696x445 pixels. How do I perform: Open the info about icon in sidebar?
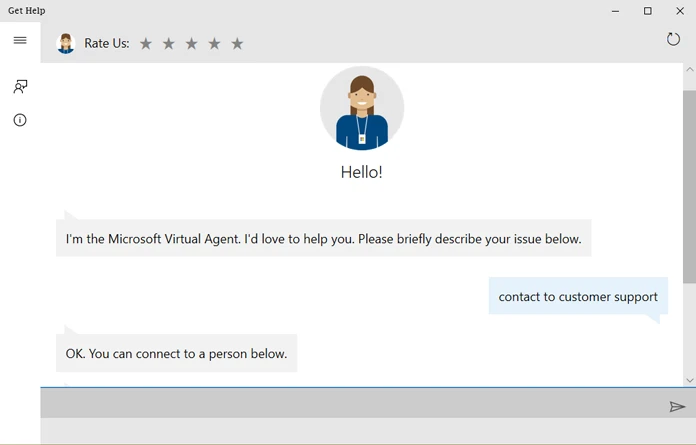tap(20, 120)
